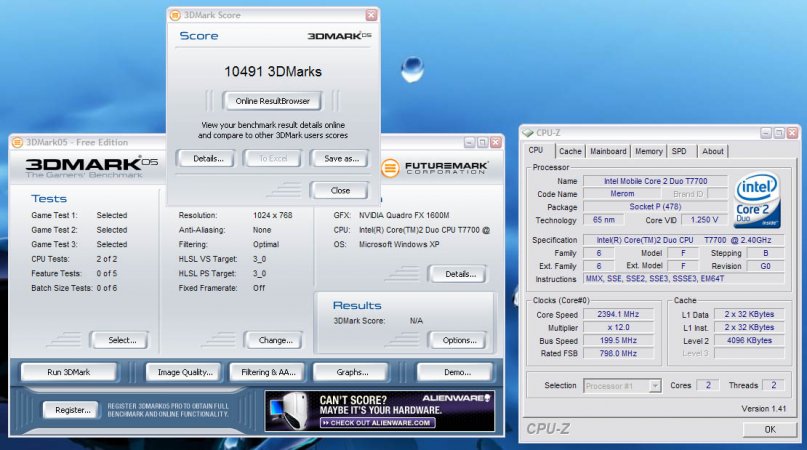The height and width of the screenshot is (450, 807).
Task: Click the OS value Microsoft Windows XP
Action: tap(399, 244)
